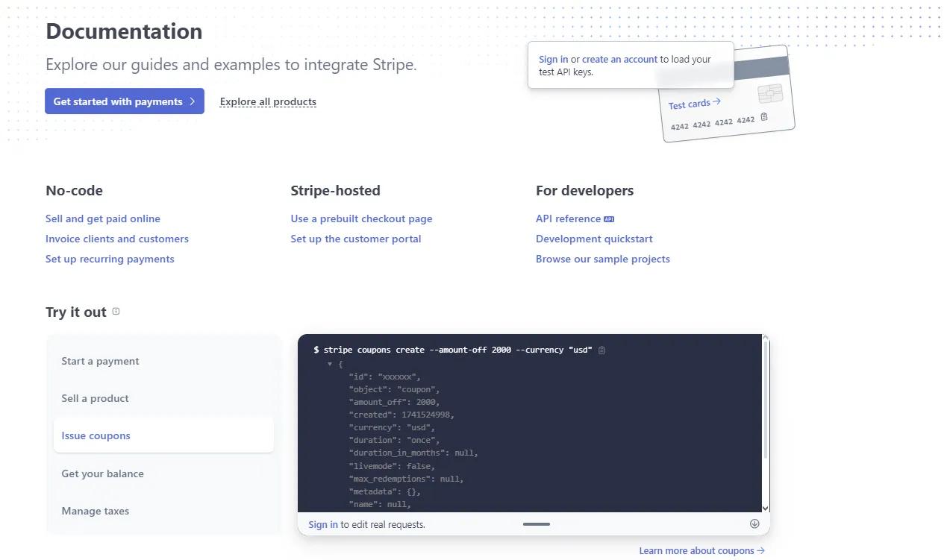
Task: Open API reference link
Action: [x=568, y=218]
